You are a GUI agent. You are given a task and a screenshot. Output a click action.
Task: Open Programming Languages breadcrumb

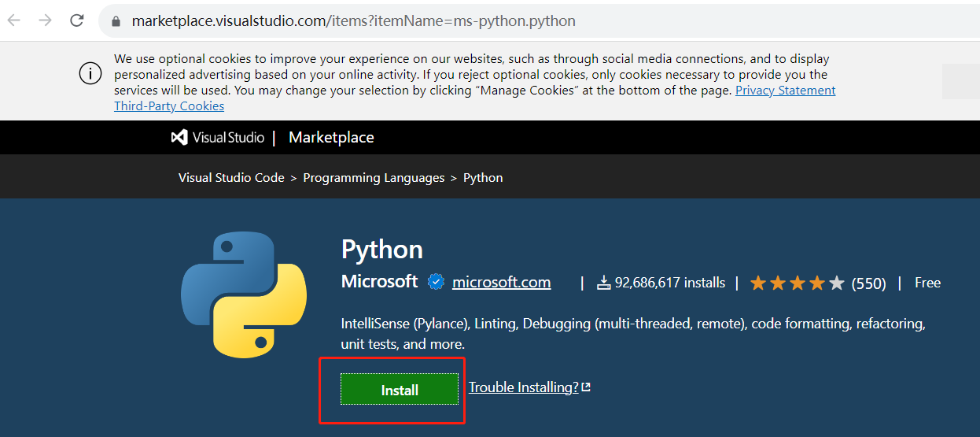coord(374,178)
